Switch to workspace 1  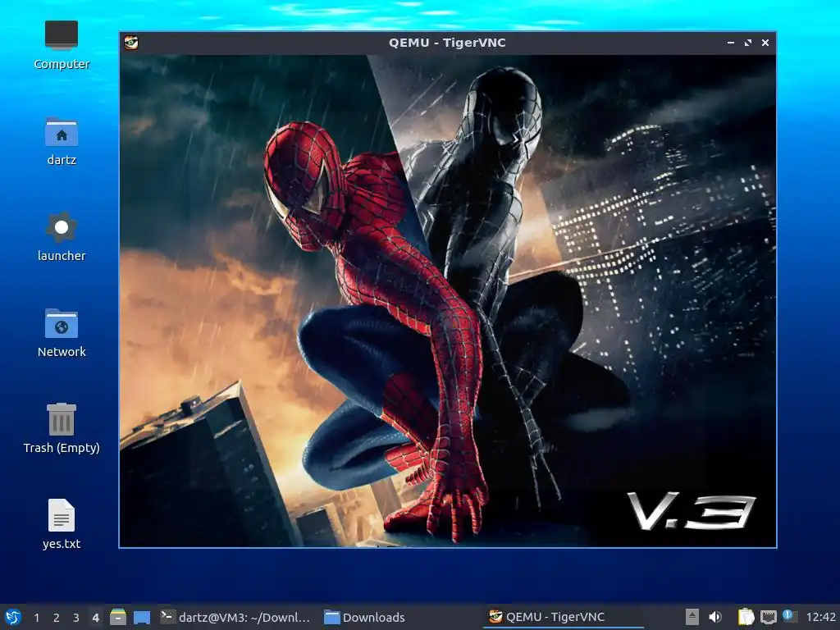(36, 618)
